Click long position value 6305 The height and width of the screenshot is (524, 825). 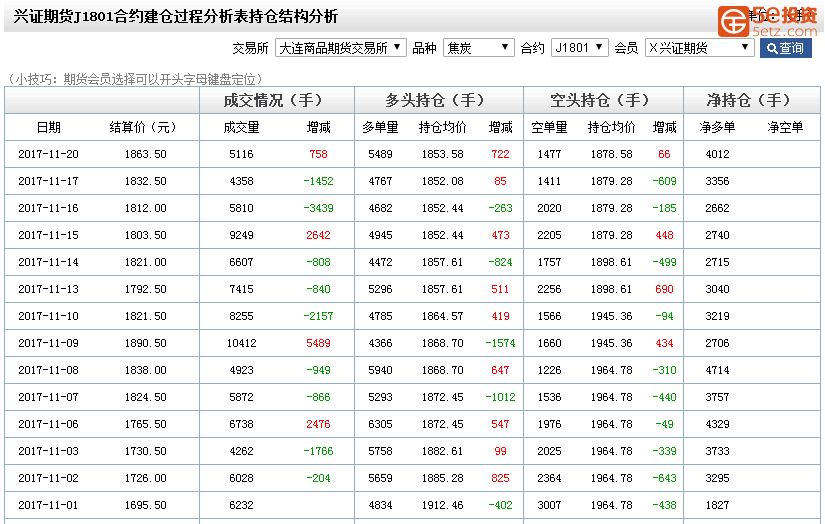point(380,424)
